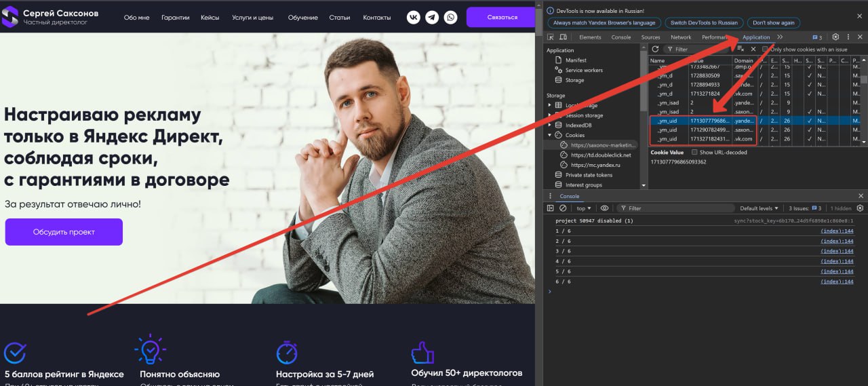Click the Обсудить проект button
This screenshot has width=868, height=386.
[x=64, y=232]
